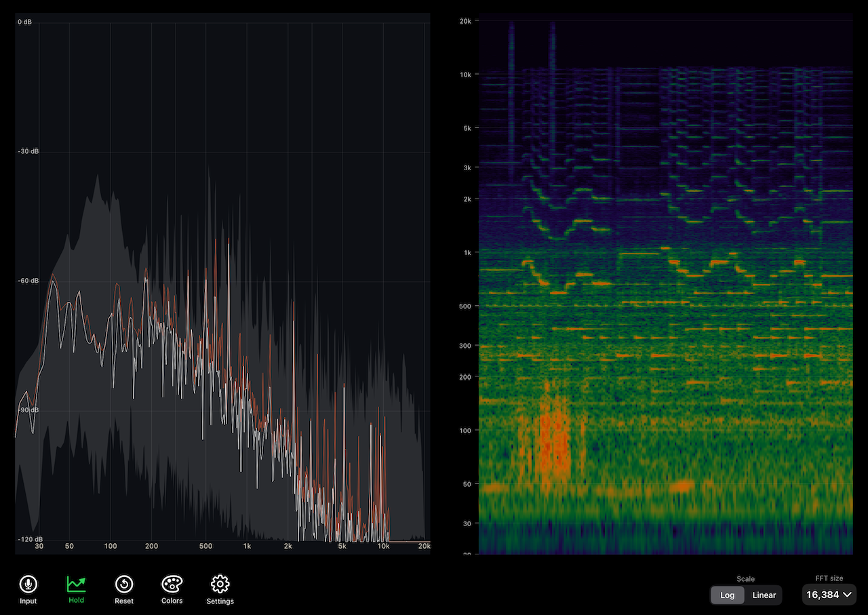Switch the scale to Linear
Image resolution: width=868 pixels, height=615 pixels.
[x=764, y=595]
